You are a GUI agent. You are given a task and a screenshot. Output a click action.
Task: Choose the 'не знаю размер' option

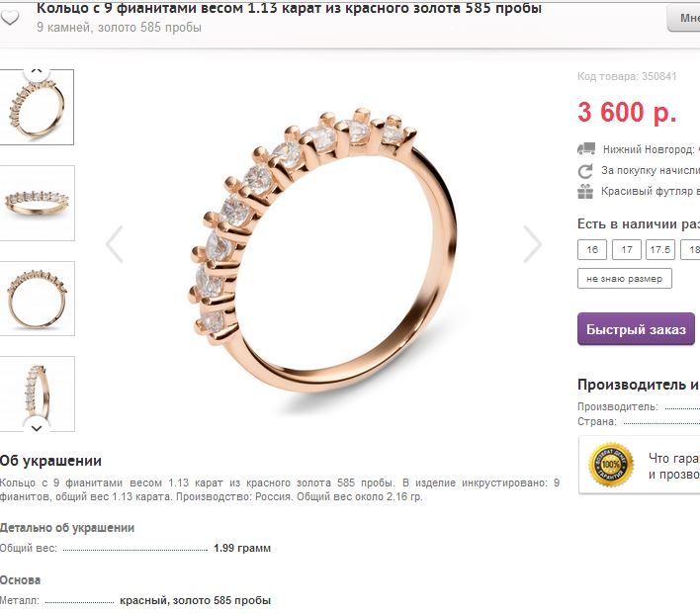coord(625,279)
